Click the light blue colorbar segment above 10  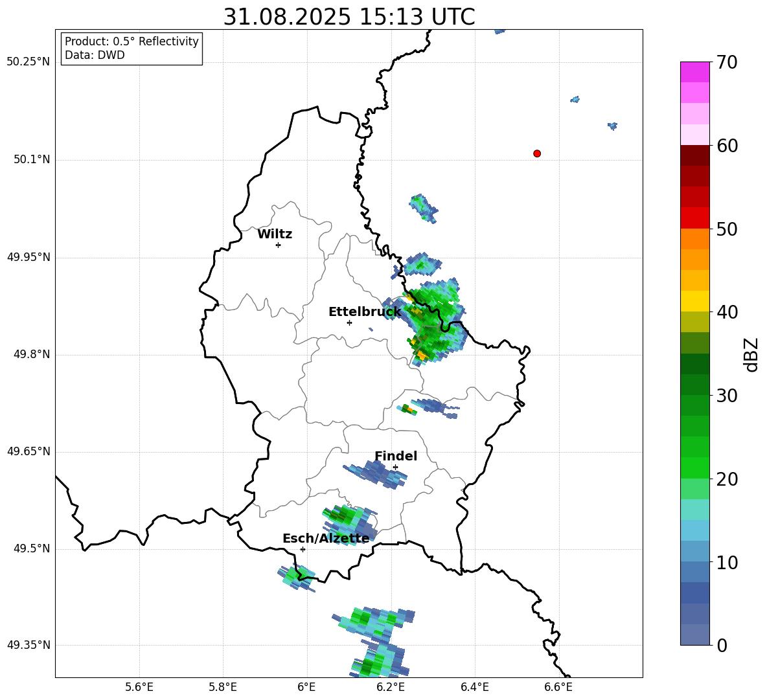coord(694,552)
